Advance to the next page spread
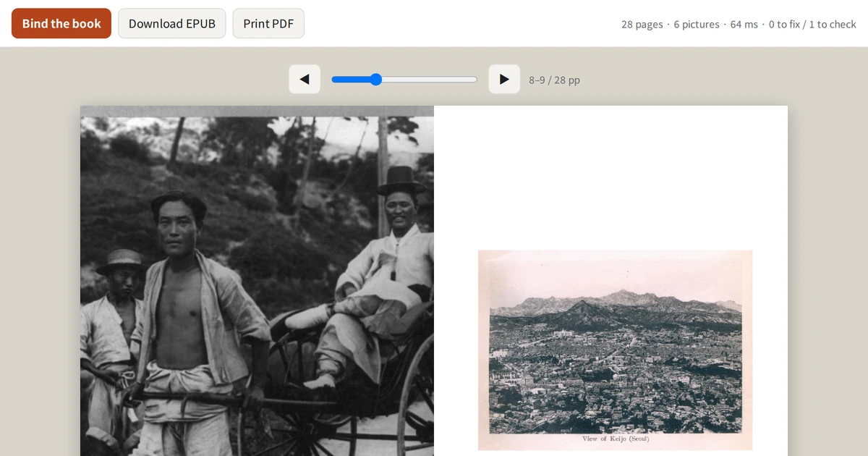This screenshot has height=456, width=868. pos(504,79)
